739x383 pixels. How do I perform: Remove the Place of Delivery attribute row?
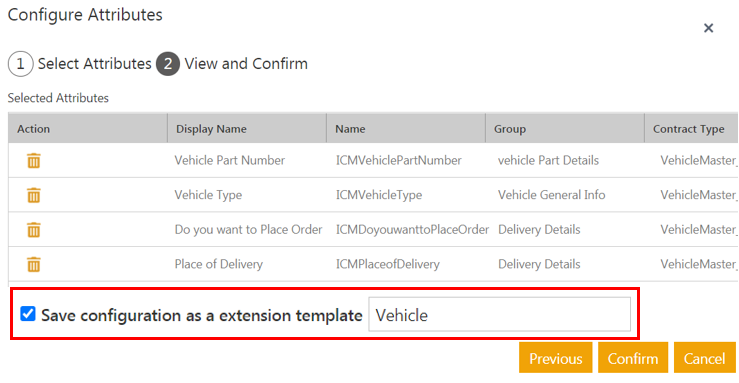(33, 264)
